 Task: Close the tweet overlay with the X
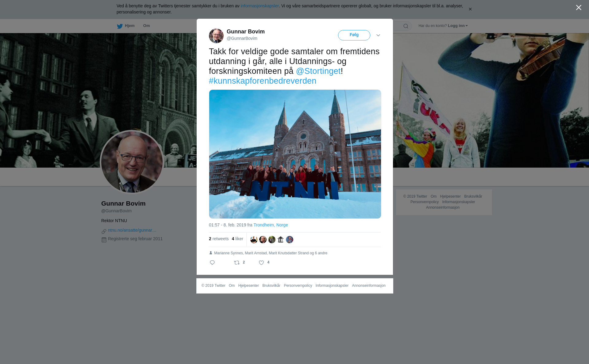point(579,8)
